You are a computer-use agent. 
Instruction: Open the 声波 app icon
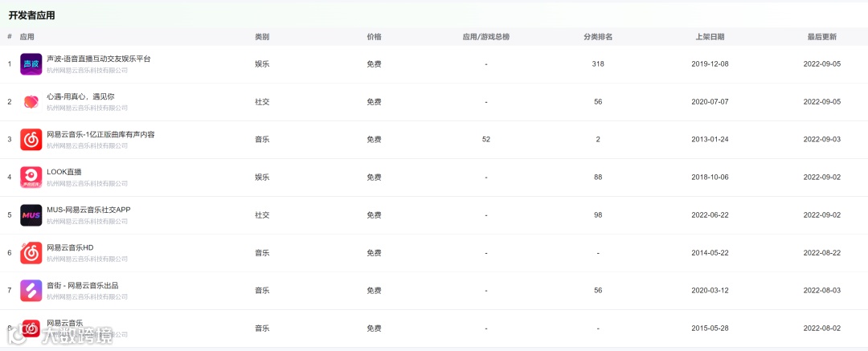tap(31, 64)
